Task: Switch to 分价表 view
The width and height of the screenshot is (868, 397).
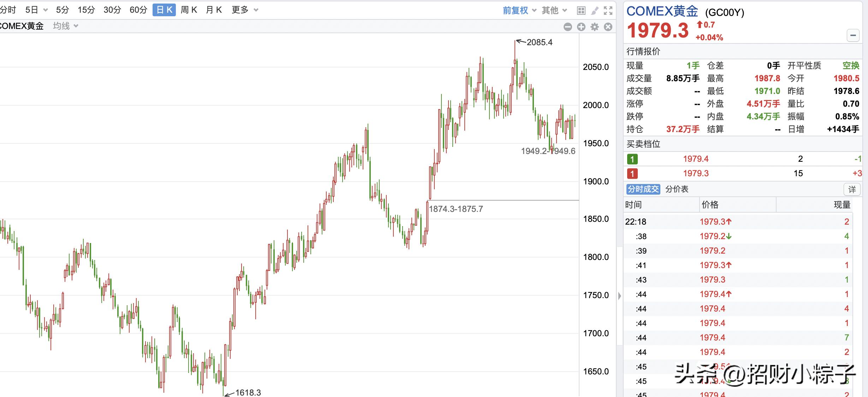Action: 677,189
